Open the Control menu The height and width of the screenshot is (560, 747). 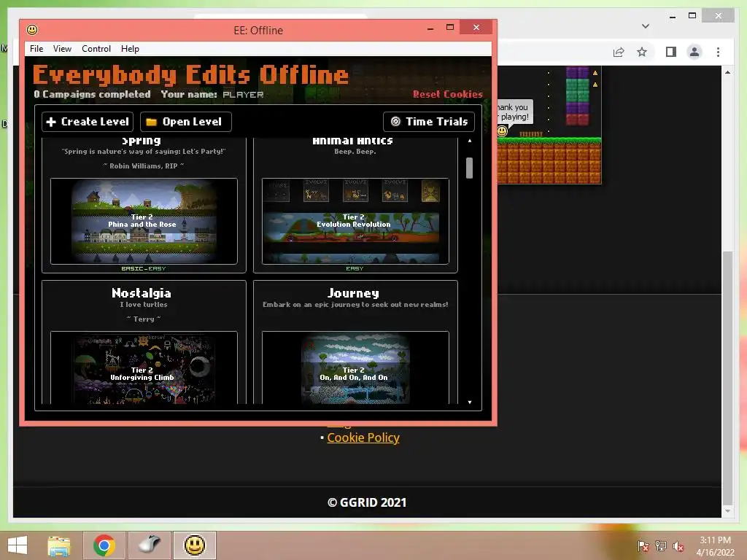(96, 49)
